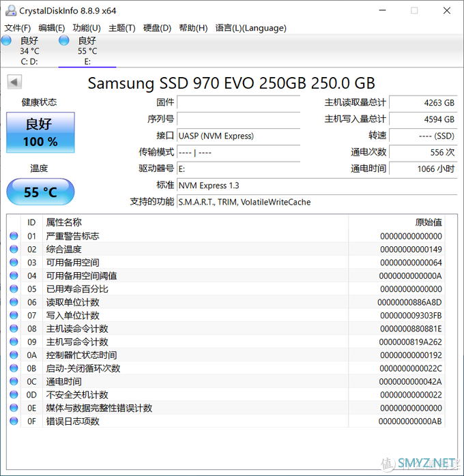The image size is (464, 476).
Task: Open the 帮助(H) menu
Action: click(193, 28)
